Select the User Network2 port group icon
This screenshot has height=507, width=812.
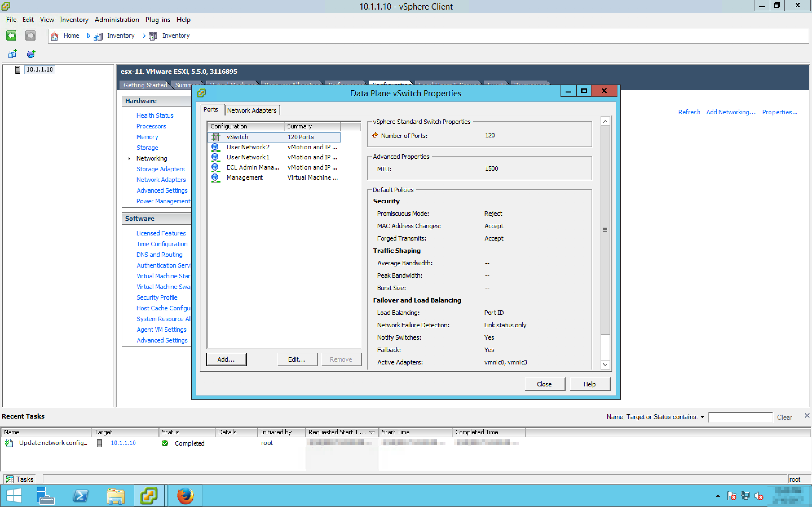click(x=215, y=147)
